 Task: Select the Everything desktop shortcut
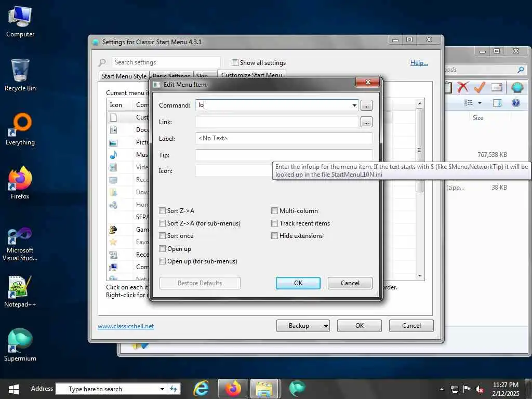point(20,129)
